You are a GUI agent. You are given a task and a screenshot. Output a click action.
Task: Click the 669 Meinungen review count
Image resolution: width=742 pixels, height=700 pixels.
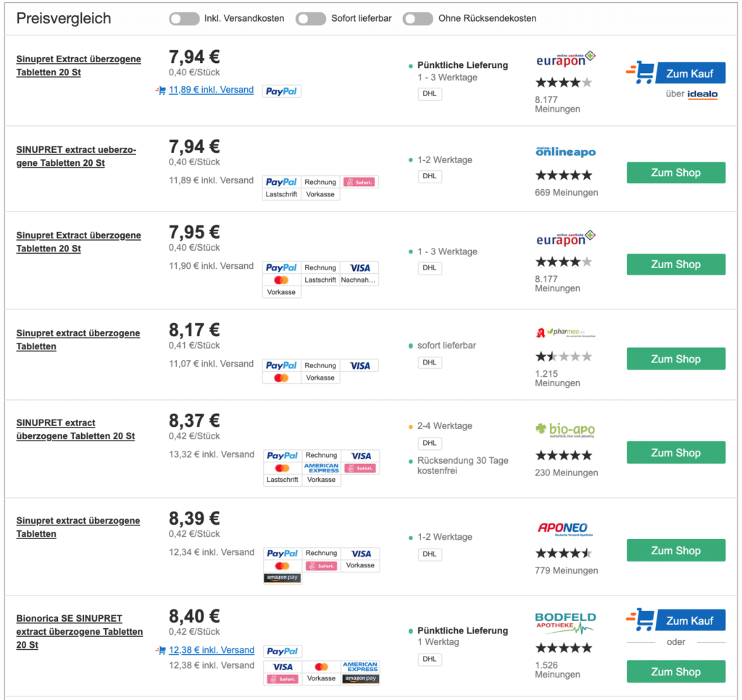tap(567, 193)
